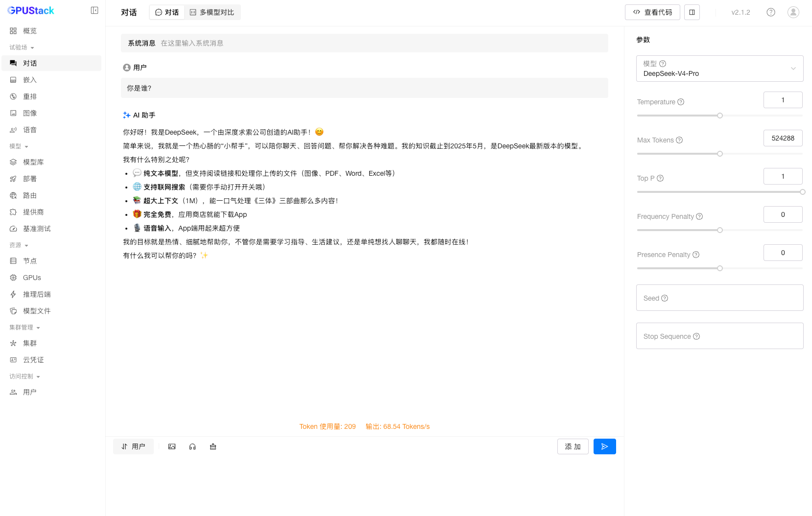Image resolution: width=812 pixels, height=516 pixels.
Task: Collapse the sidebar with the panel toggle icon
Action: 94,10
